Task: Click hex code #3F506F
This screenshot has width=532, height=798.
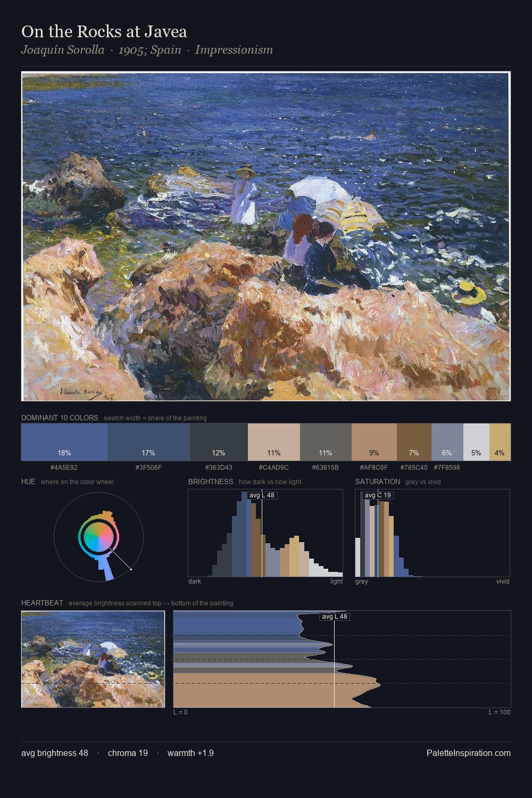Action: point(148,468)
